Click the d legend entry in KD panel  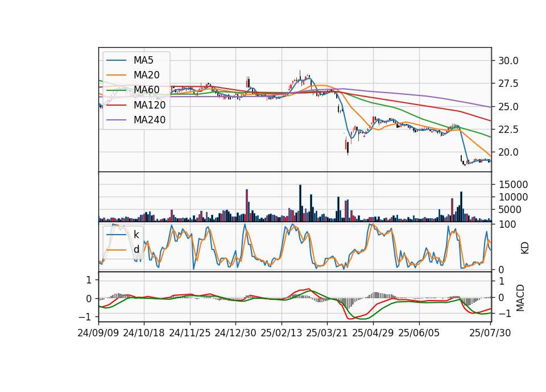pos(136,249)
